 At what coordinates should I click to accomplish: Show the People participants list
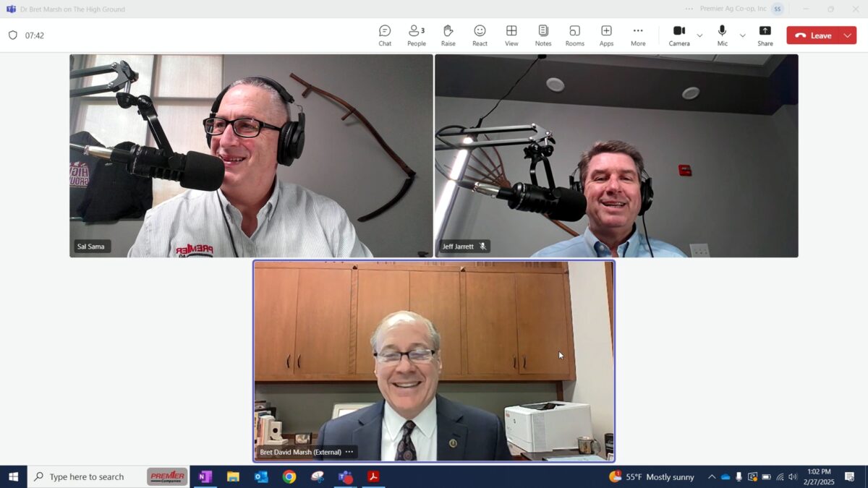pos(416,35)
